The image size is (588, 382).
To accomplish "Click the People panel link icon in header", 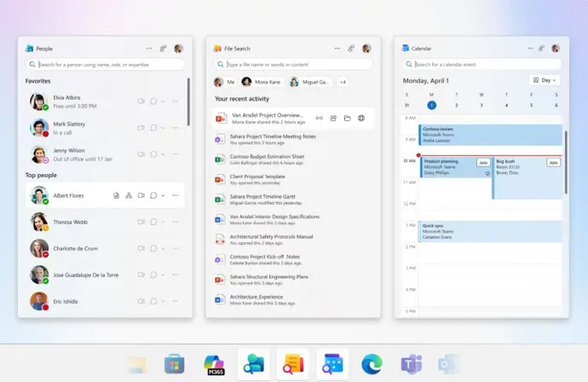I will [x=163, y=49].
